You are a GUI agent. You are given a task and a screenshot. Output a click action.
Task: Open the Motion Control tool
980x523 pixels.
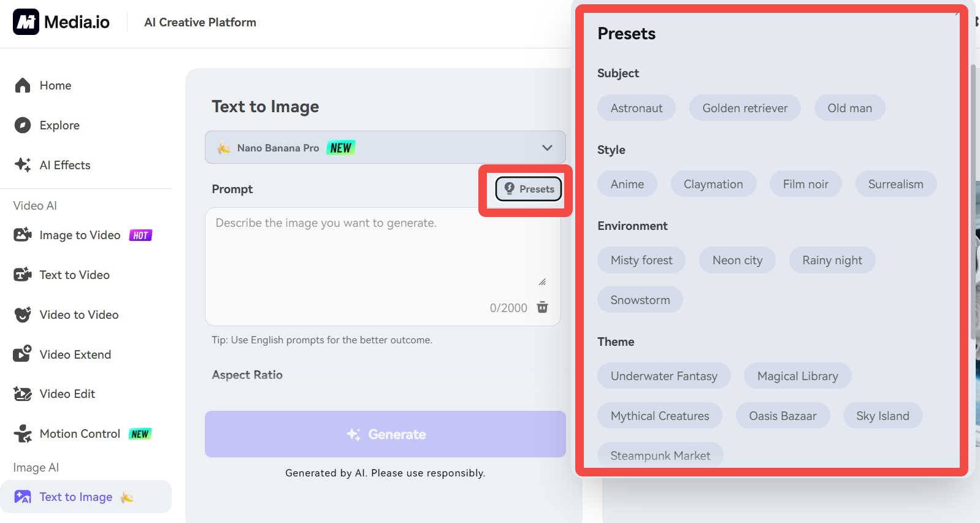80,434
